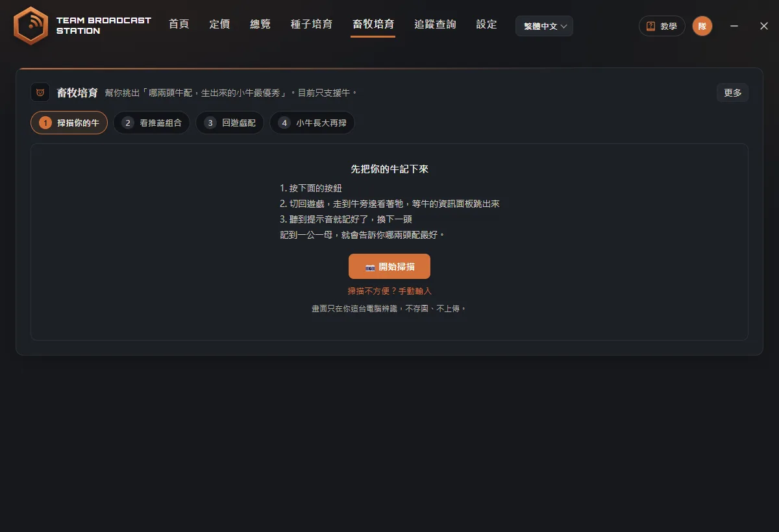Click the orange 隊 user avatar
The image size is (779, 532).
pos(702,26)
